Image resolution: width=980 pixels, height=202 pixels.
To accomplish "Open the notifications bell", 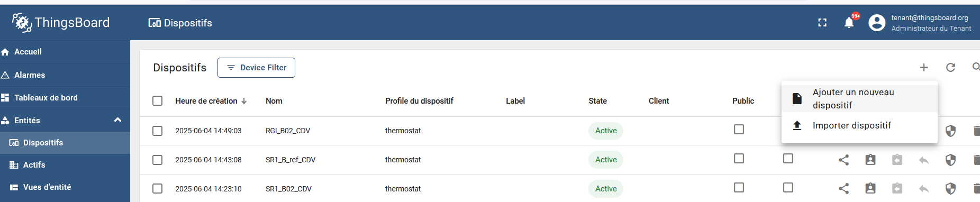I will coord(849,23).
